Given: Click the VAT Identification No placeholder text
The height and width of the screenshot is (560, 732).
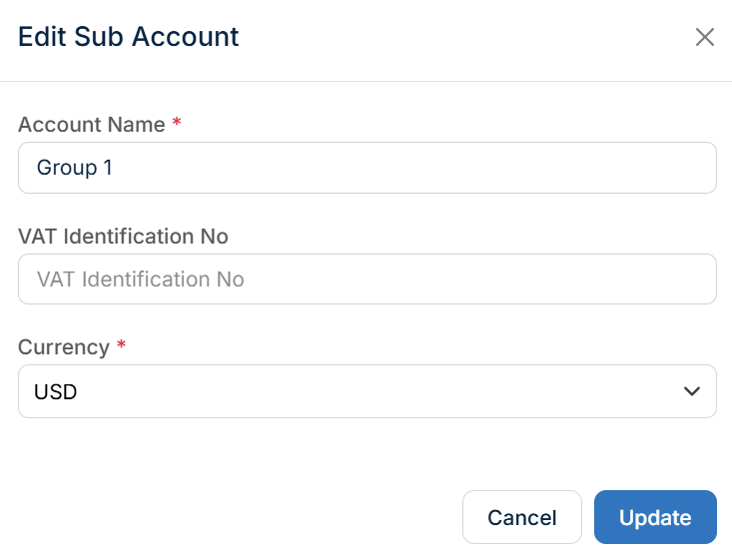Looking at the screenshot, I should tap(141, 280).
